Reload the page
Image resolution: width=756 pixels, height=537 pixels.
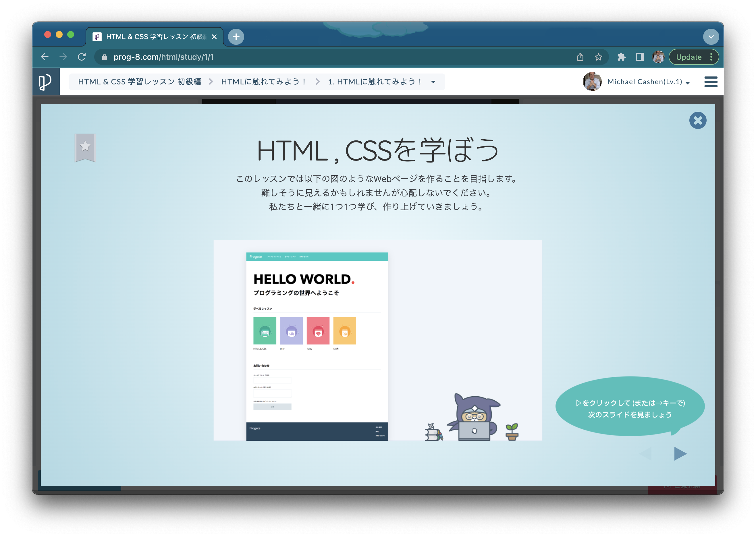pos(82,57)
